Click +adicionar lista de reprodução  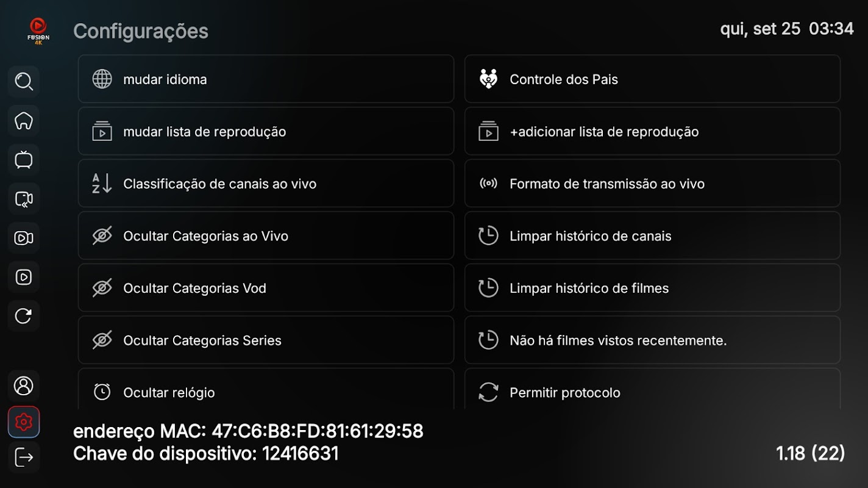coord(652,131)
